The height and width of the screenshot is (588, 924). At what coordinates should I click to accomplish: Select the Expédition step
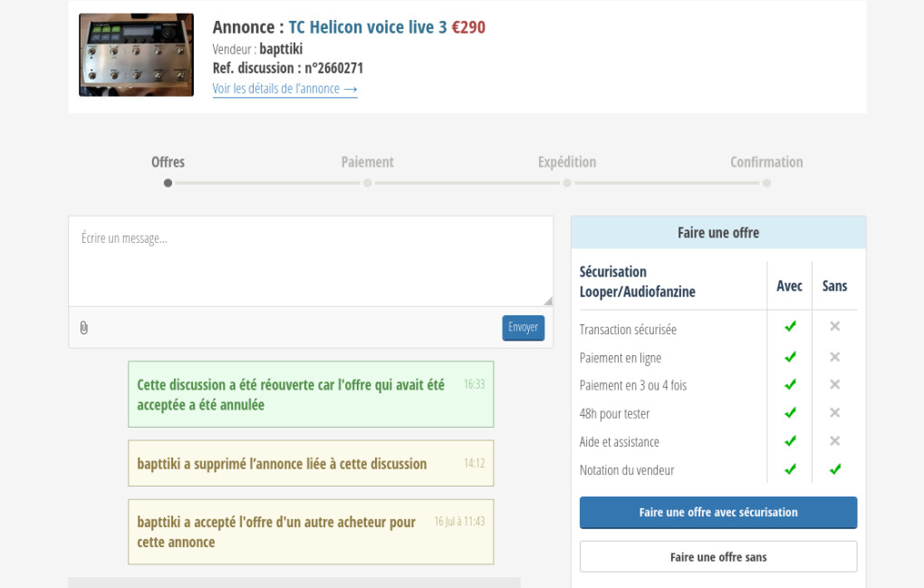[x=566, y=162]
